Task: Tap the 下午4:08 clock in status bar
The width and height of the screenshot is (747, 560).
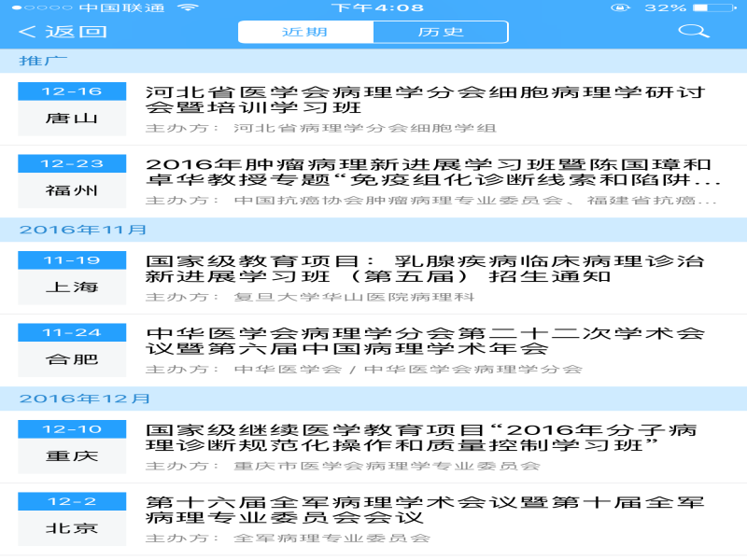Action: (377, 7)
